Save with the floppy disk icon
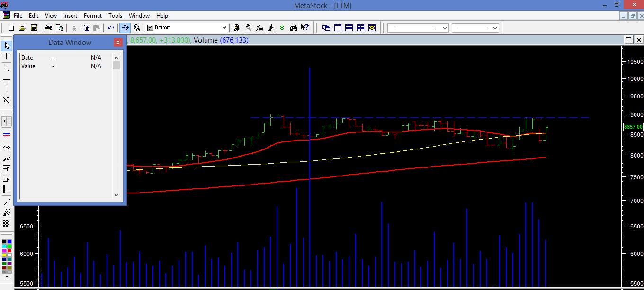Screen dimensions: 644x290 [x=34, y=28]
